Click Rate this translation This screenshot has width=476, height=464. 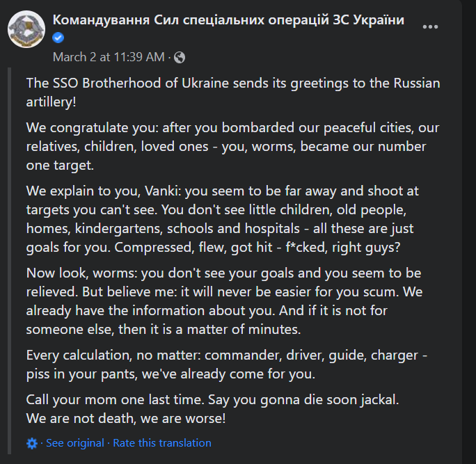tap(162, 443)
